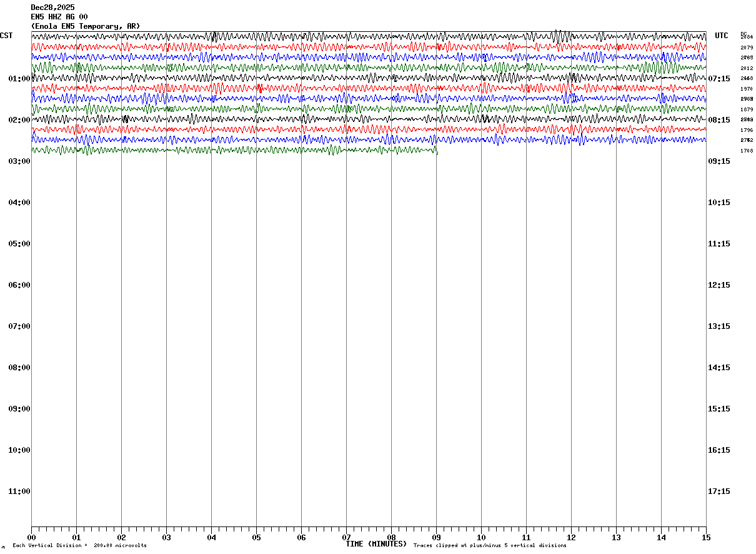Click "Traces clipped at plus/minus 5 vertical divisions"
Viewport: 756px width, 554px height.
pos(490,546)
